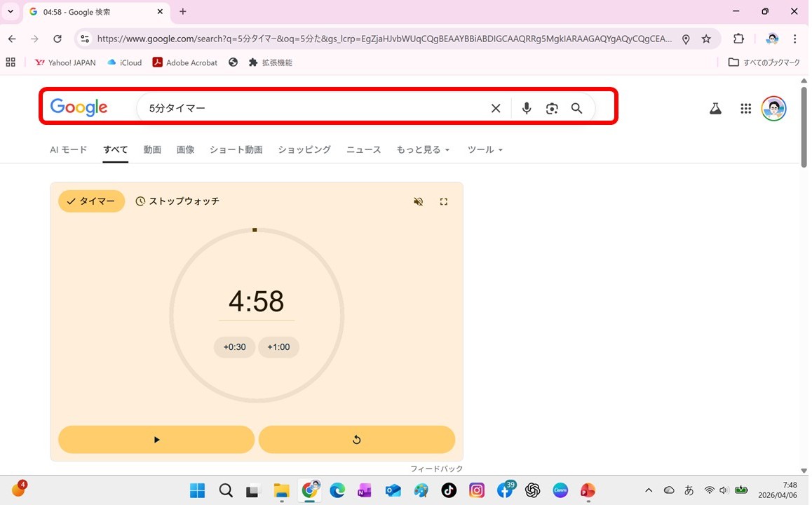The width and height of the screenshot is (812, 505).
Task: Add 30 seconds with +0:30 button
Action: [234, 347]
